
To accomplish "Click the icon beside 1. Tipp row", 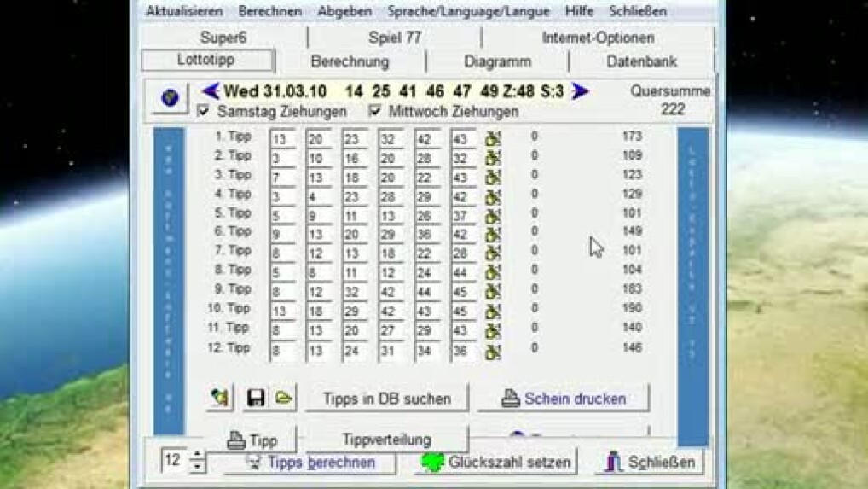I will coord(493,138).
